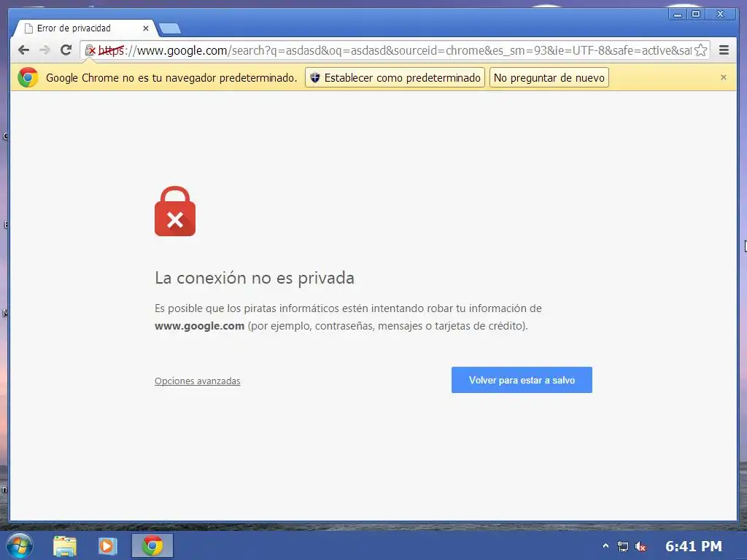
Task: Open the Opciones avanzadas link
Action: pos(197,381)
